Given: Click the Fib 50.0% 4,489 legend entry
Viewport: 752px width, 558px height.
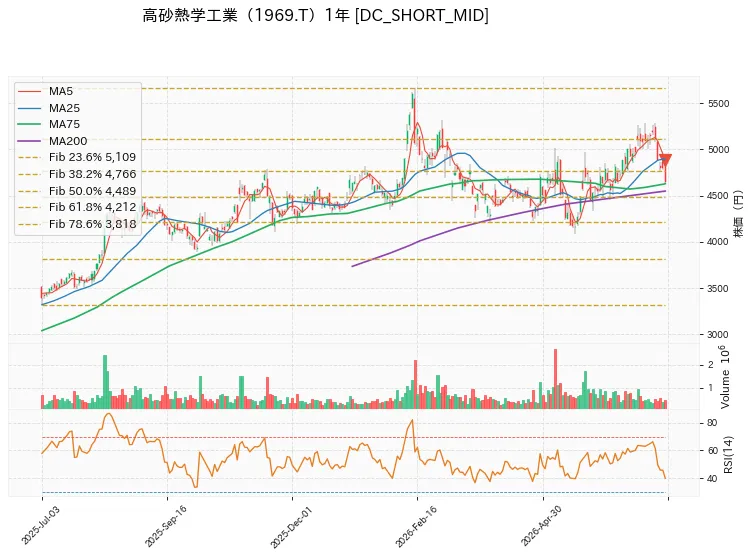Looking at the screenshot, I should click(77, 191).
